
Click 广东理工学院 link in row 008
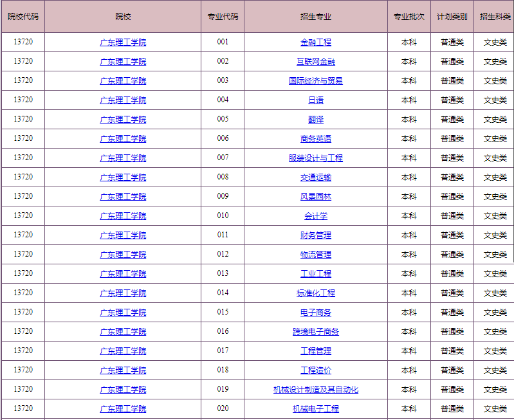click(x=123, y=178)
